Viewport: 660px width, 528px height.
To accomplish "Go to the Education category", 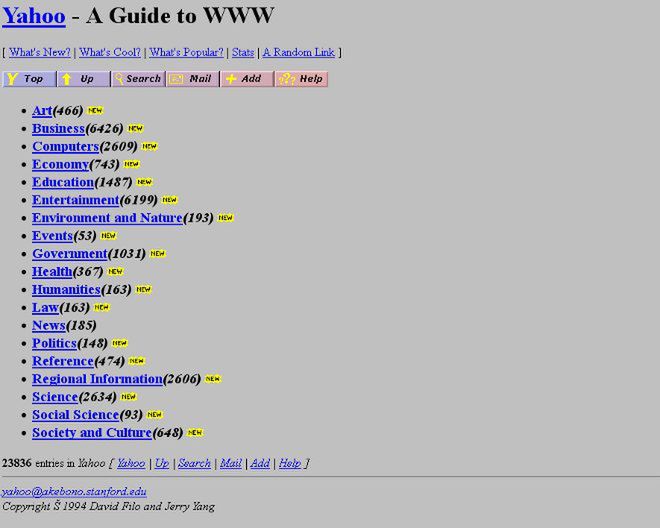I will [x=63, y=182].
